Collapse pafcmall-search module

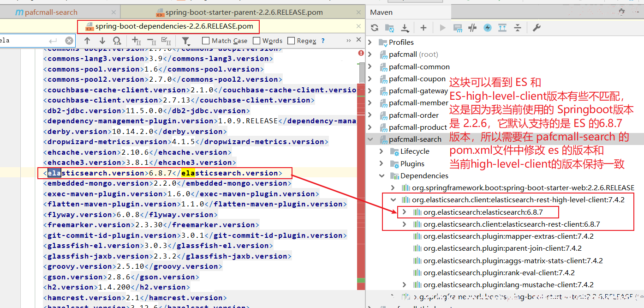[x=370, y=139]
